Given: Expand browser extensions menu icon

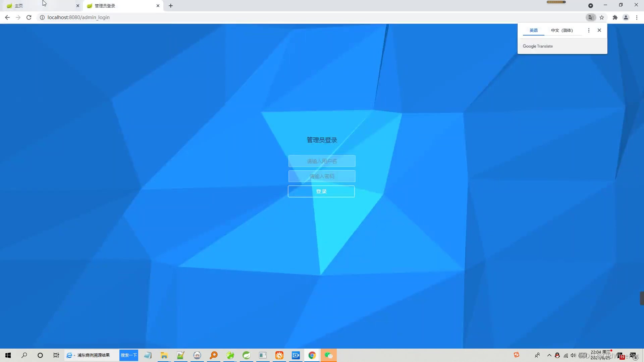Looking at the screenshot, I should pyautogui.click(x=615, y=17).
